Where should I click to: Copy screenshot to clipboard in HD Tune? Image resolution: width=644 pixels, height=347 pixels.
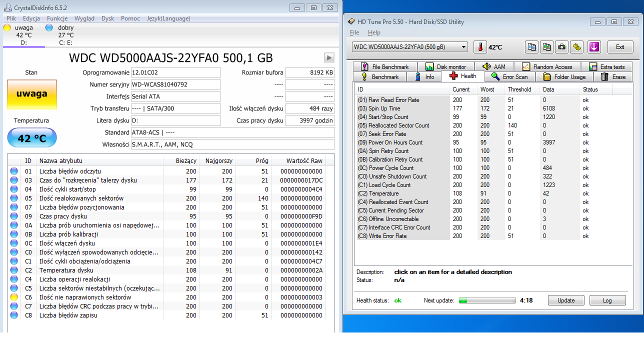pyautogui.click(x=547, y=47)
